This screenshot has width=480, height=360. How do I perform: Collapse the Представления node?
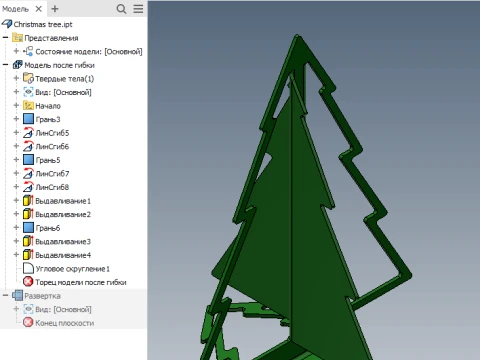(5, 38)
